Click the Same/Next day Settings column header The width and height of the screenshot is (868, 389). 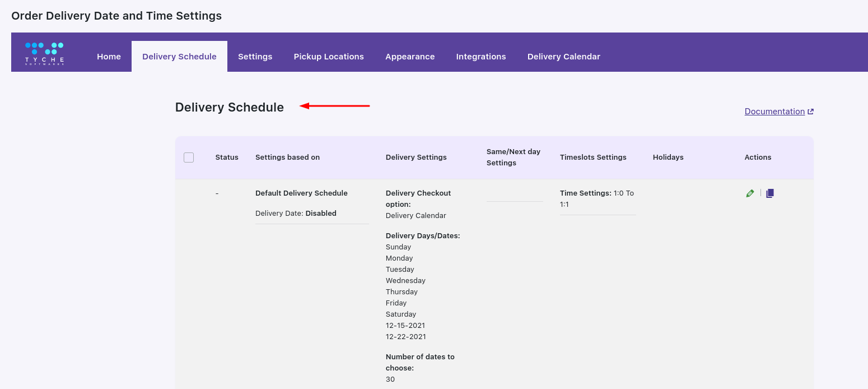(514, 158)
